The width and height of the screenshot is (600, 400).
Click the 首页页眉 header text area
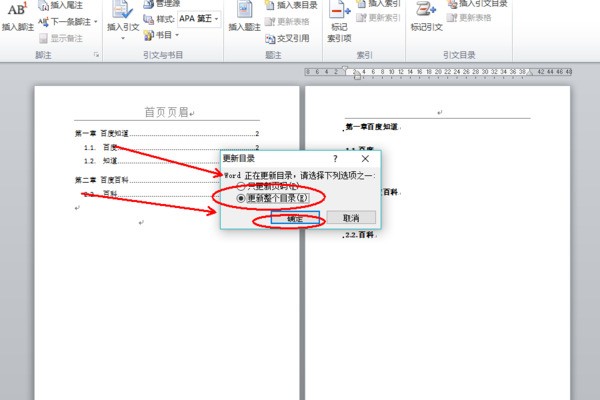pos(168,112)
